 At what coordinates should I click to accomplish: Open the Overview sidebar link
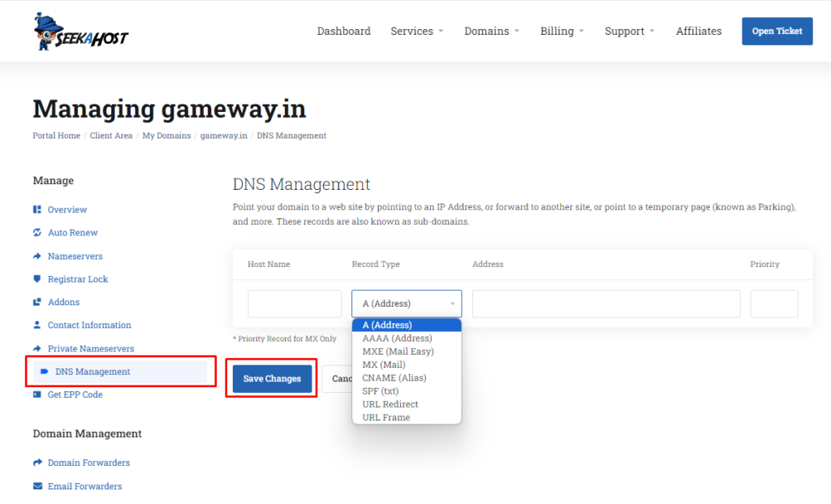(x=67, y=209)
